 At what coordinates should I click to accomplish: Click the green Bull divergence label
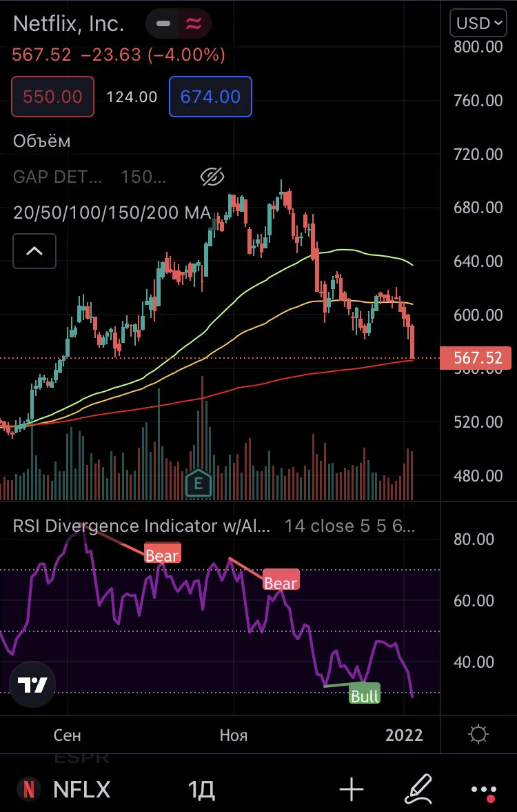(365, 694)
